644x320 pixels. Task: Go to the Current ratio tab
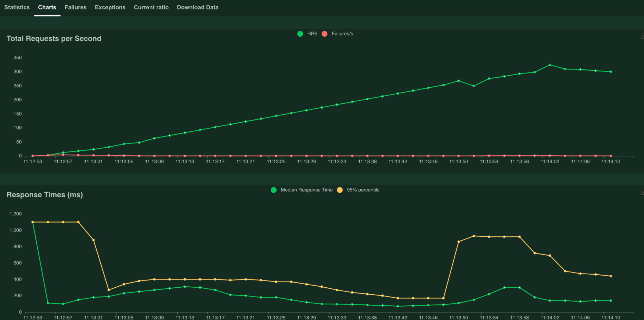[x=151, y=8]
